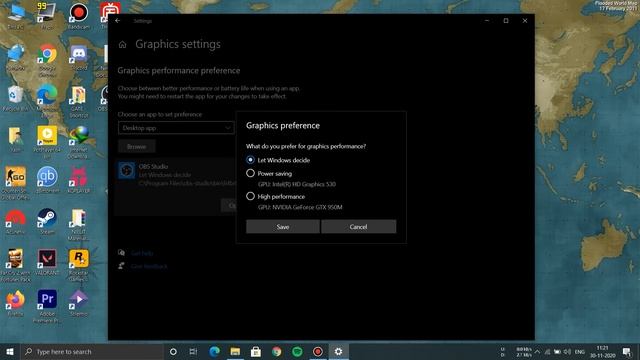Image resolution: width=640 pixels, height=360 pixels.
Task: Select the OBS Studio app icon in list
Action: click(x=127, y=170)
